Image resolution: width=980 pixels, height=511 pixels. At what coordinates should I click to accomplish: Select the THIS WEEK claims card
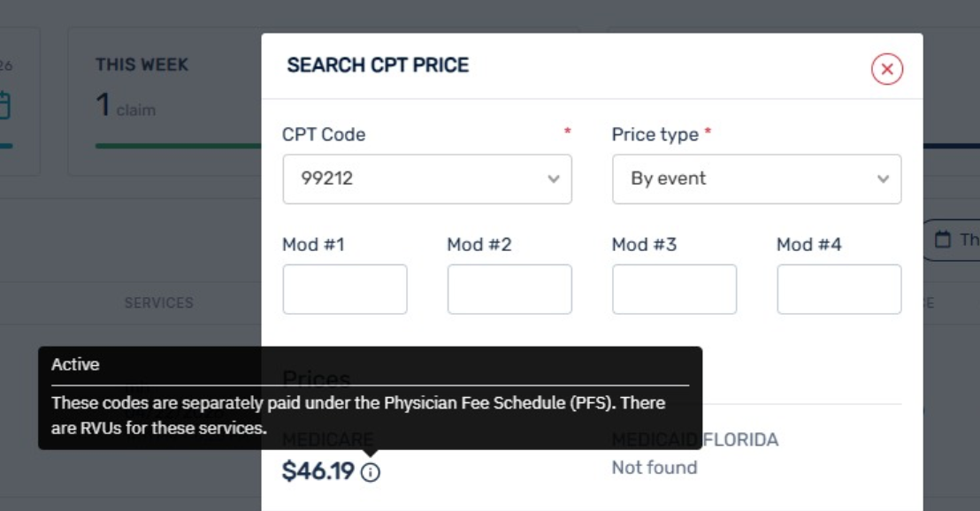(x=164, y=100)
